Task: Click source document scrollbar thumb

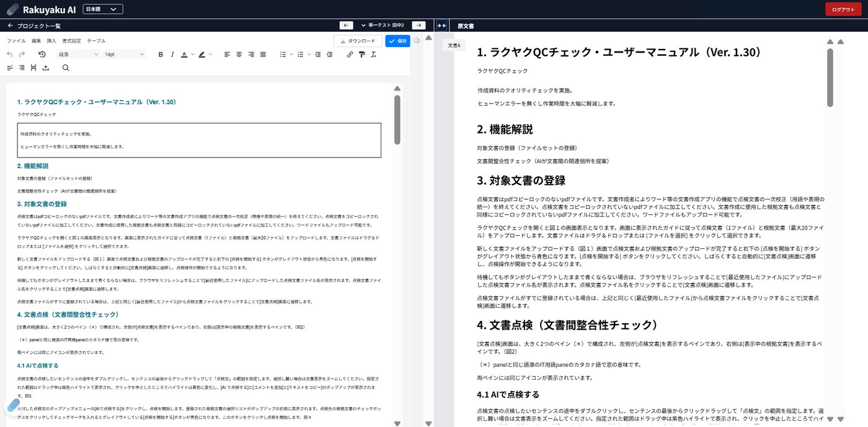Action: (x=830, y=78)
